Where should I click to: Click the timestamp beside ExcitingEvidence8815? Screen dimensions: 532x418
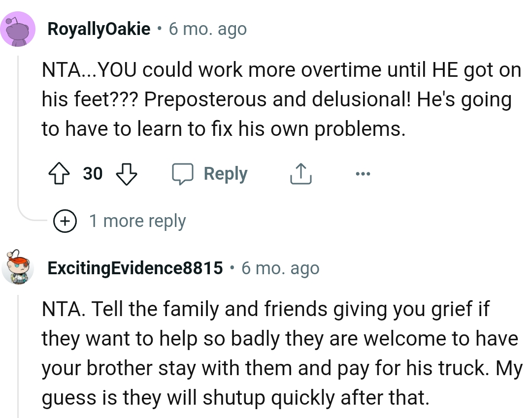coord(279,268)
